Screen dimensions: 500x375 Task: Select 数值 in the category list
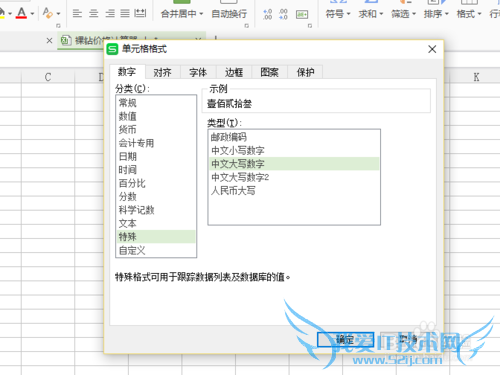pos(156,116)
